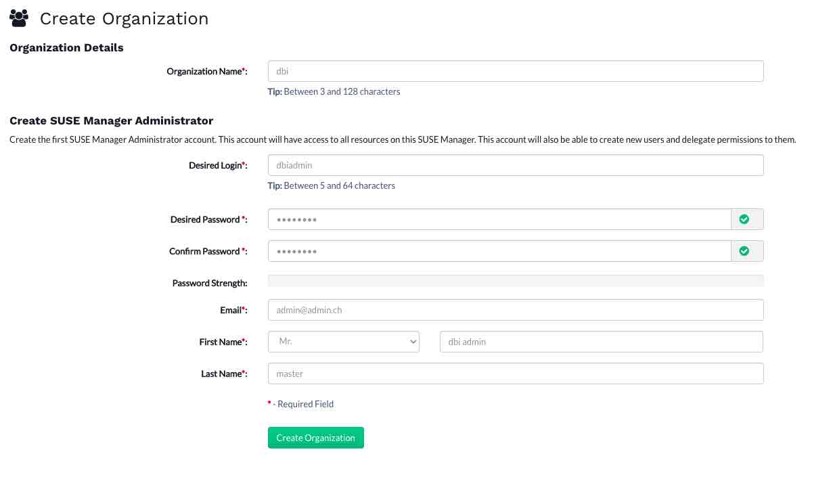
Task: Click the administrator account description paragraph
Action: coord(403,140)
